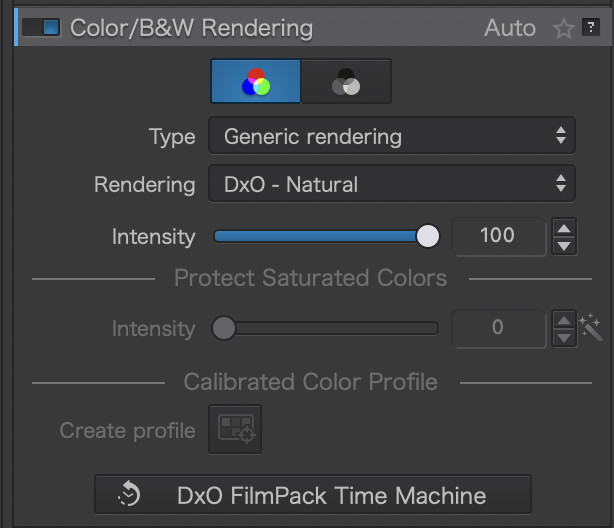Switch to black and white rendering mode

346,82
